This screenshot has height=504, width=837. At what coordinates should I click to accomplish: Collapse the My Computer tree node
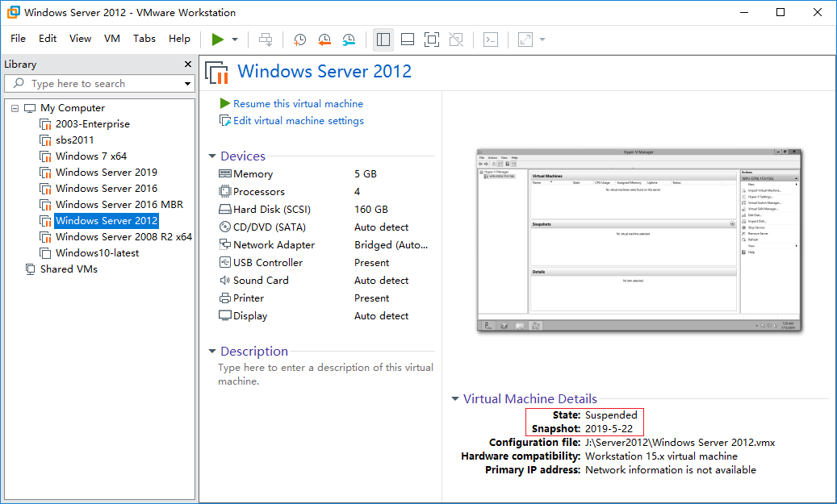tap(15, 108)
